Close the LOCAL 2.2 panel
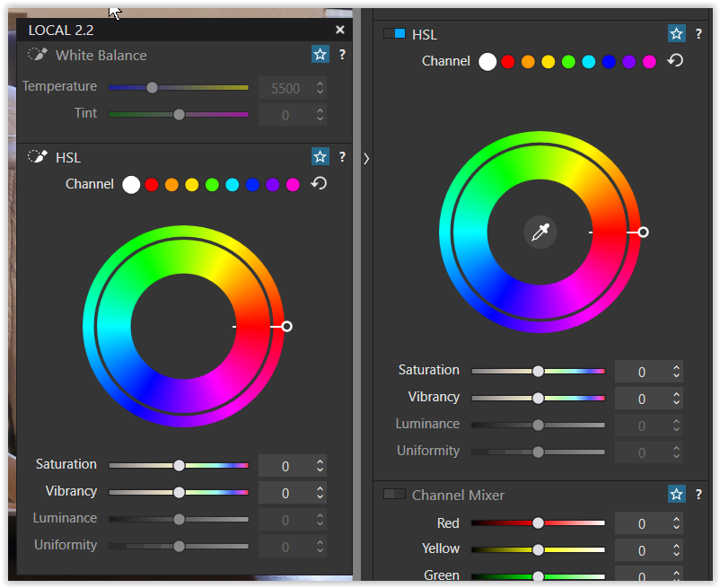Screen dimensions: 720x588 click(340, 30)
